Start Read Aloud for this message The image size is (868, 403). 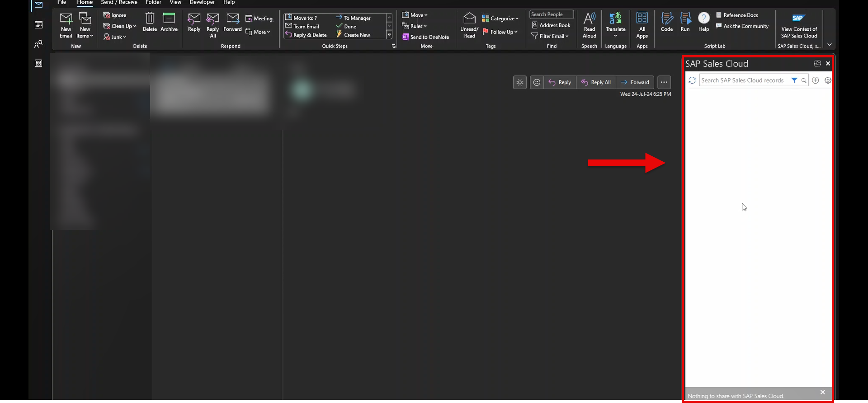tap(590, 25)
